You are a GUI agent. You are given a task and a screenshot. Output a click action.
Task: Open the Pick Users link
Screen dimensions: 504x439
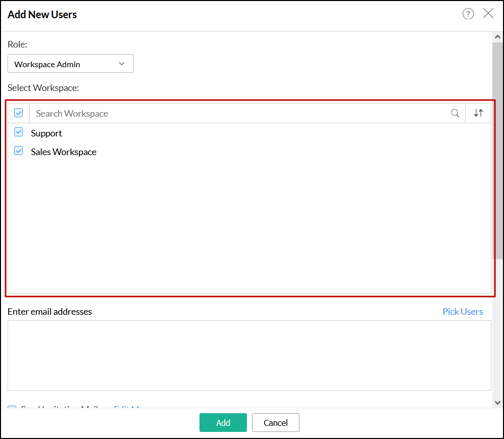[x=463, y=312]
